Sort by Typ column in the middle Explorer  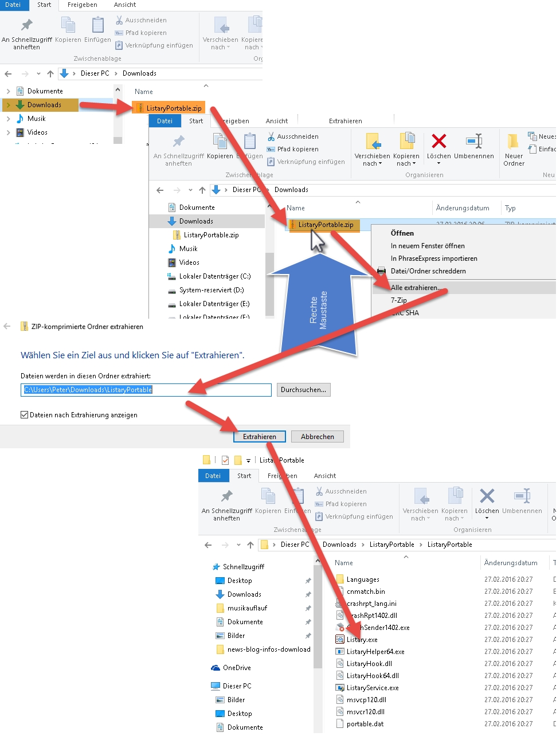pos(510,208)
